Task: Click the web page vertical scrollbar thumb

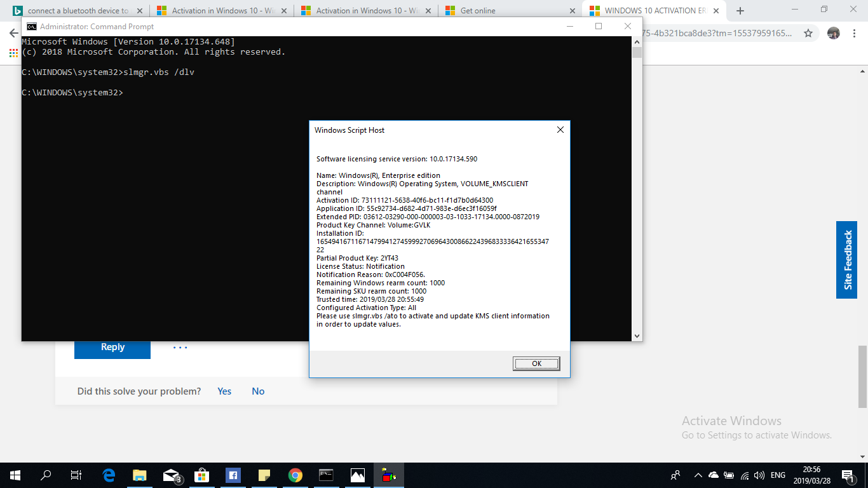Action: pos(862,377)
